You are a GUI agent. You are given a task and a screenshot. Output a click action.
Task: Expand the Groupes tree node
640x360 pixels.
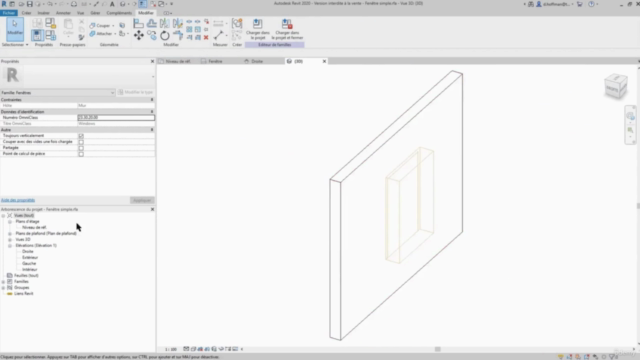click(3, 288)
